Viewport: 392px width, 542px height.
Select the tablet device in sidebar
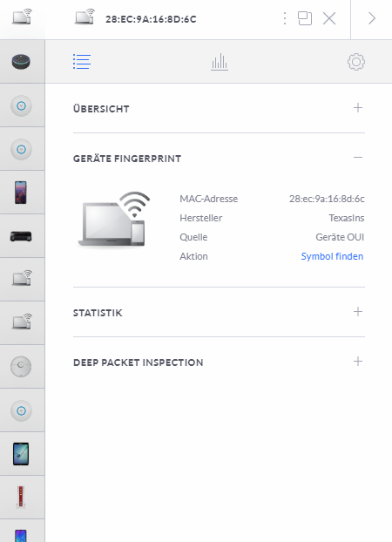[21, 454]
